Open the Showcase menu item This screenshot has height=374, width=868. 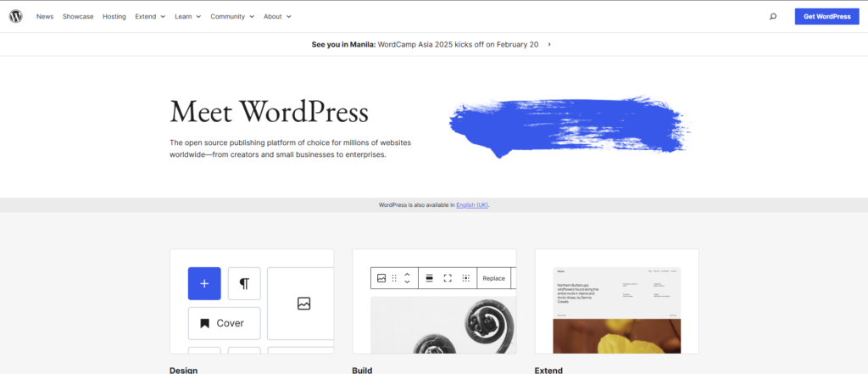78,16
